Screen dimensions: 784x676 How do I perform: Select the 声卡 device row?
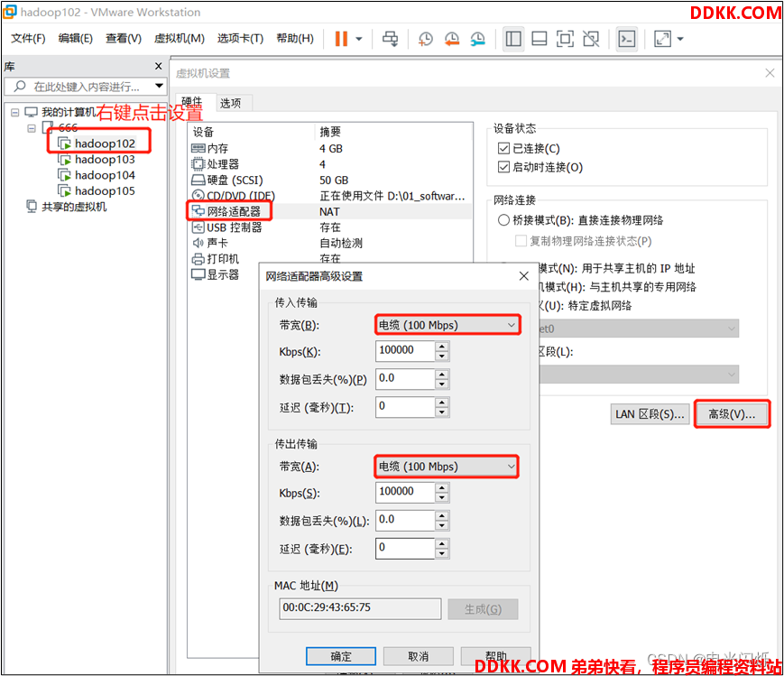330,243
